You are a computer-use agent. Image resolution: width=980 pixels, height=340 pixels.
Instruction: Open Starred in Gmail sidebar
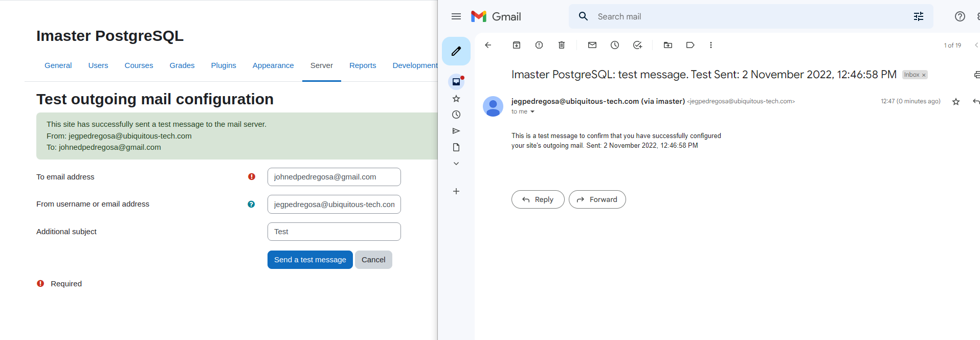[456, 99]
